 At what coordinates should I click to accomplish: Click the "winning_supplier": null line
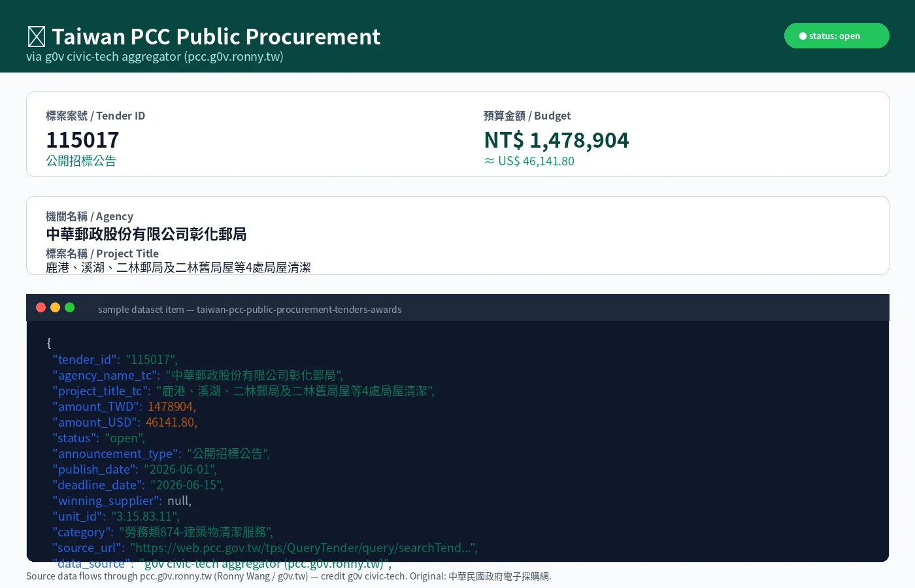point(122,500)
